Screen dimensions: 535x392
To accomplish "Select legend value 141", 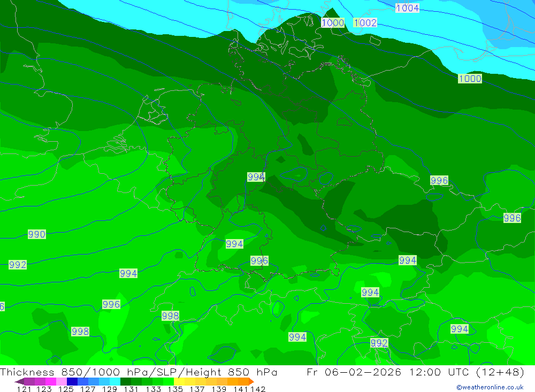I will click(241, 389).
